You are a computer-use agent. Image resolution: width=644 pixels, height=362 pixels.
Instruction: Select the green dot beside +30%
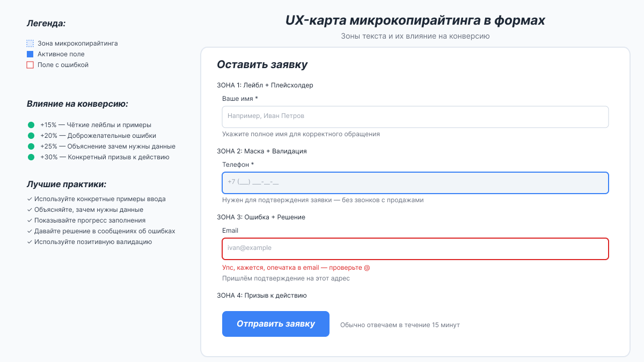point(30,157)
